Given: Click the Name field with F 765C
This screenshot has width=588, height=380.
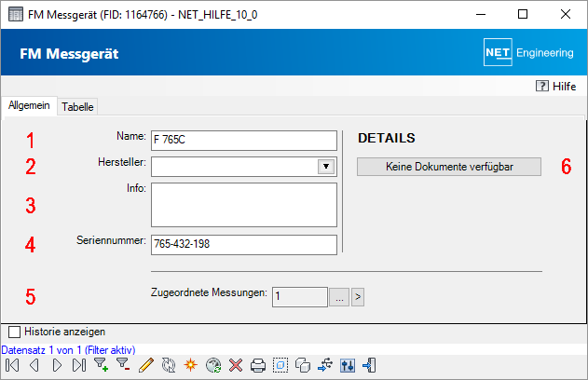Looking at the screenshot, I should [x=244, y=140].
